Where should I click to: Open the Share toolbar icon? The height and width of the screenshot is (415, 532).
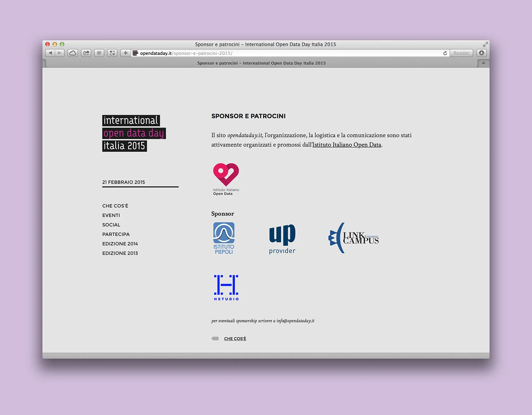[86, 53]
